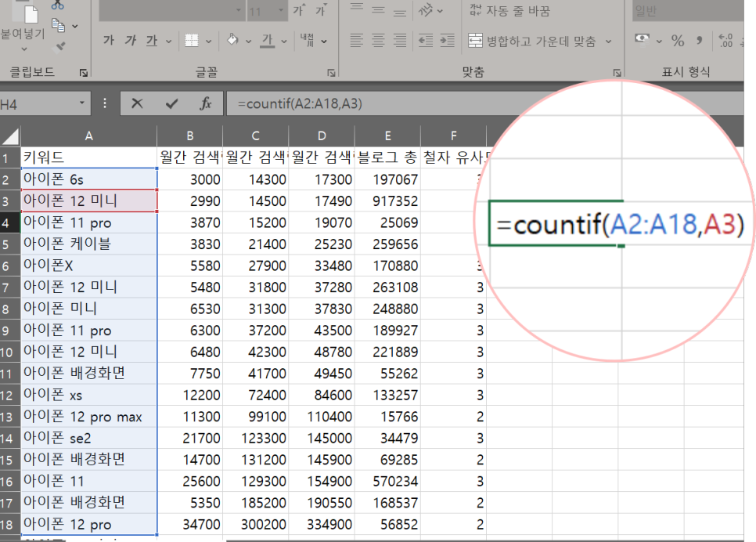Open the Copy options dropdown arrow
Image resolution: width=756 pixels, height=542 pixels.
(x=74, y=26)
